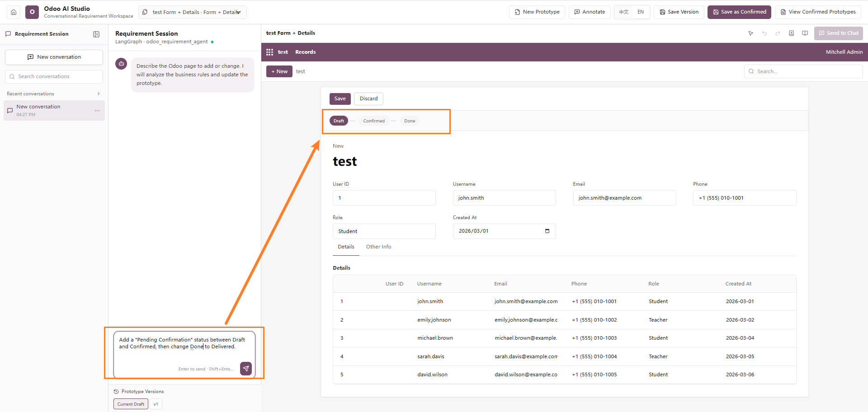The image size is (868, 412).
Task: Click the Username field john.smith
Action: (x=505, y=198)
